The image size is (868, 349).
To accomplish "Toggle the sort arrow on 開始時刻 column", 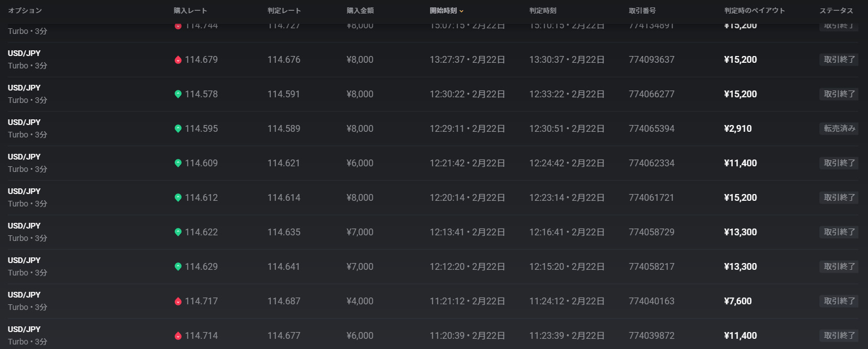I will (x=461, y=11).
